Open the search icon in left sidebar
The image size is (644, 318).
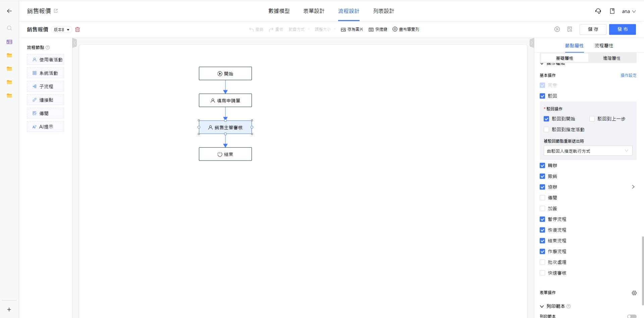pos(9,28)
